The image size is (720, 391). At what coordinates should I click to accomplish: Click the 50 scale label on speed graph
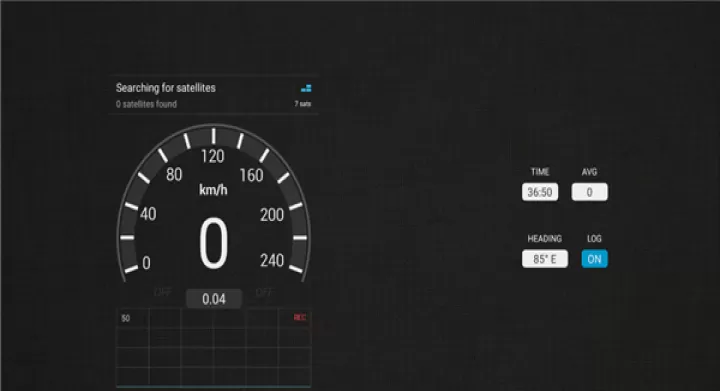pyautogui.click(x=125, y=318)
